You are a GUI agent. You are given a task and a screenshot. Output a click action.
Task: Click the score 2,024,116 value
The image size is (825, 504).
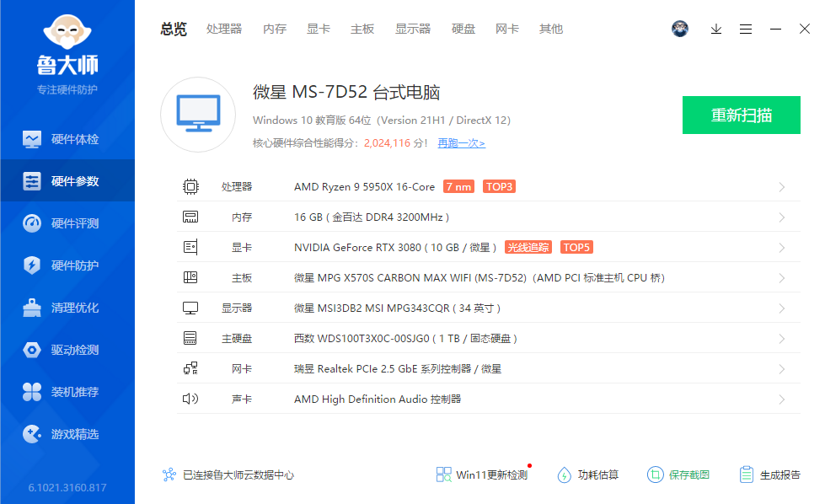[387, 143]
